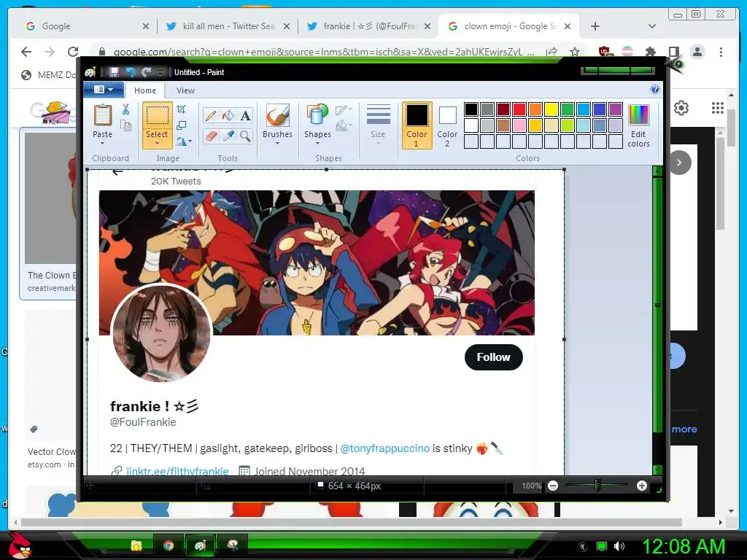Expand the Paste dropdown arrow
This screenshot has height=560, width=747.
click(102, 144)
